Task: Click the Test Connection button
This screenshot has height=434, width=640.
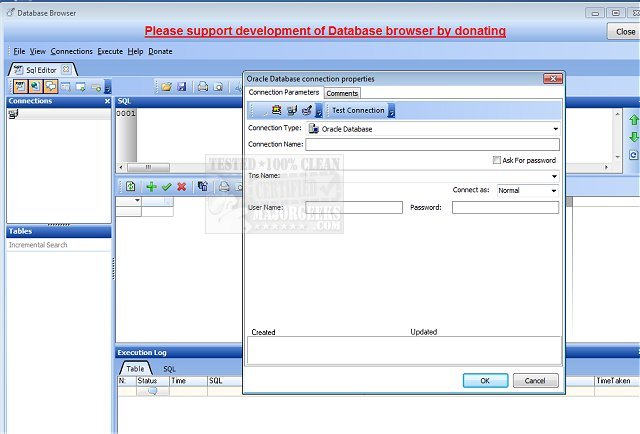Action: click(x=358, y=110)
